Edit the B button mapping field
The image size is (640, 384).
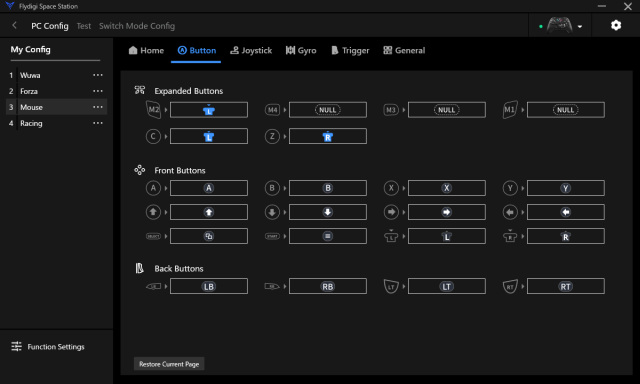click(328, 188)
